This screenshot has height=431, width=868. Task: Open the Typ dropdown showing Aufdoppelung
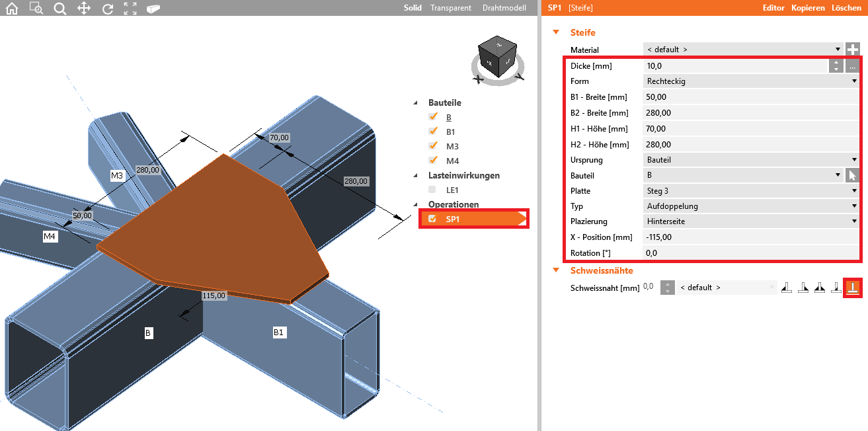(x=751, y=206)
